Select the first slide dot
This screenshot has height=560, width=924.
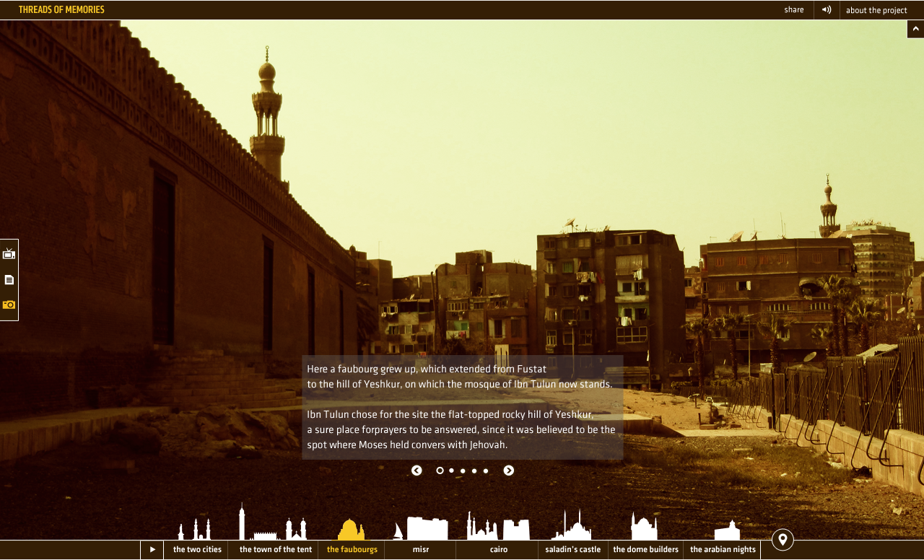(x=440, y=471)
